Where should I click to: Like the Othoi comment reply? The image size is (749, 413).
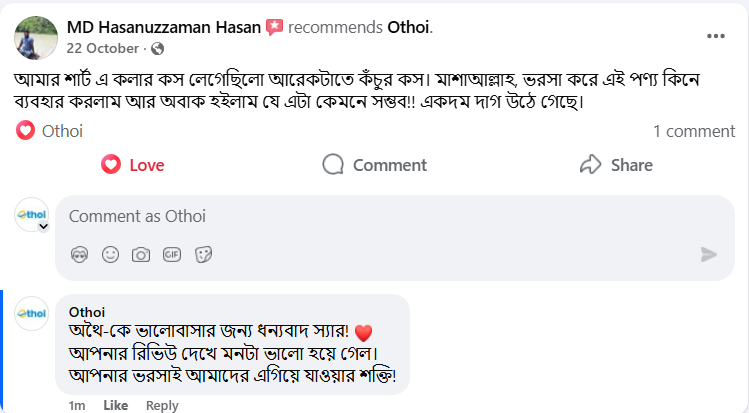(x=116, y=405)
